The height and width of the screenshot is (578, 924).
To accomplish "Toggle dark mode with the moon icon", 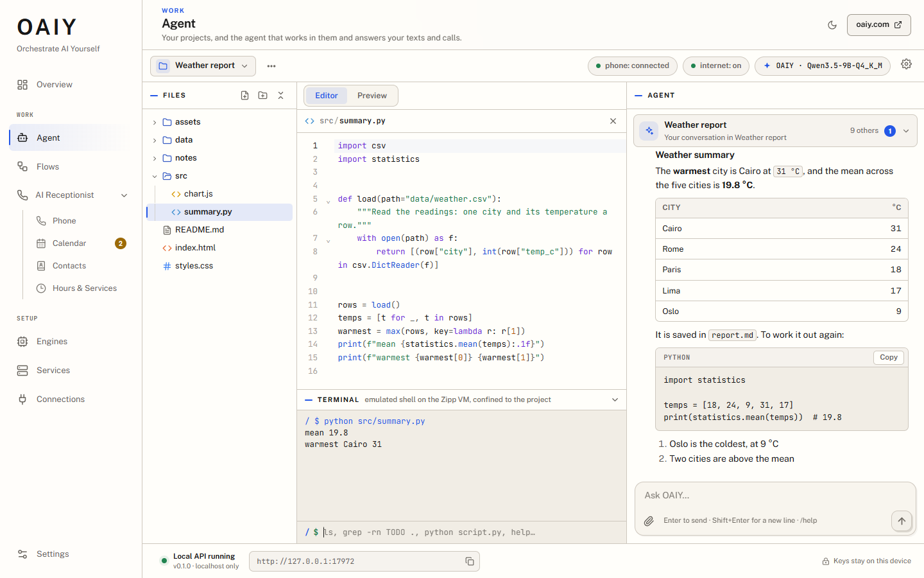I will (x=832, y=25).
